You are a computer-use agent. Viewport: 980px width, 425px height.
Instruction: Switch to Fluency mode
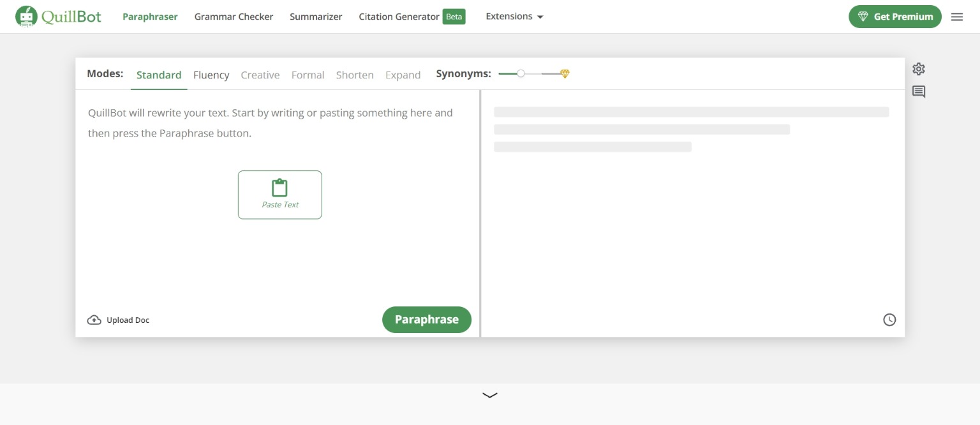211,75
